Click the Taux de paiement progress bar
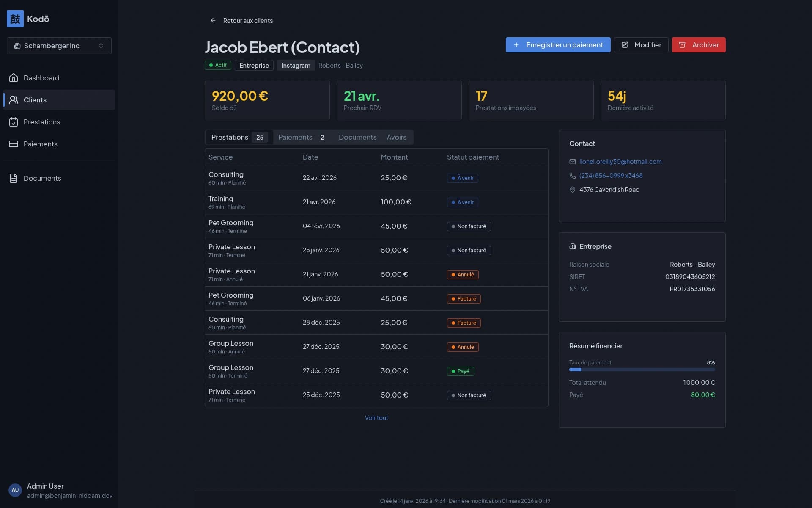Viewport: 812px width, 508px height. point(642,370)
